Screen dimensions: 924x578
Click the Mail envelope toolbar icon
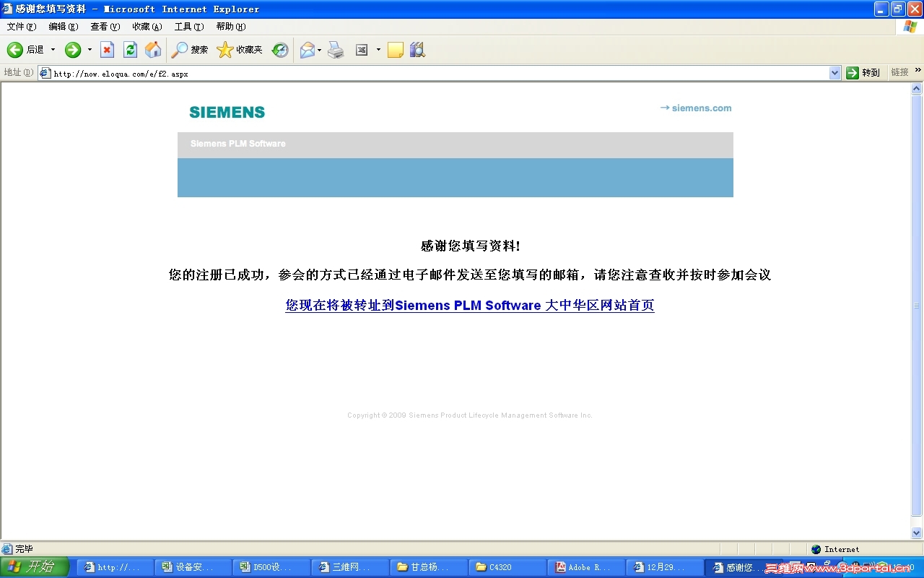pyautogui.click(x=308, y=50)
